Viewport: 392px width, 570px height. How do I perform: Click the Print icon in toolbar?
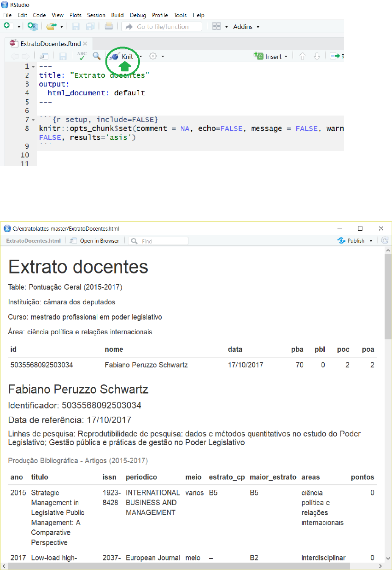tap(109, 26)
